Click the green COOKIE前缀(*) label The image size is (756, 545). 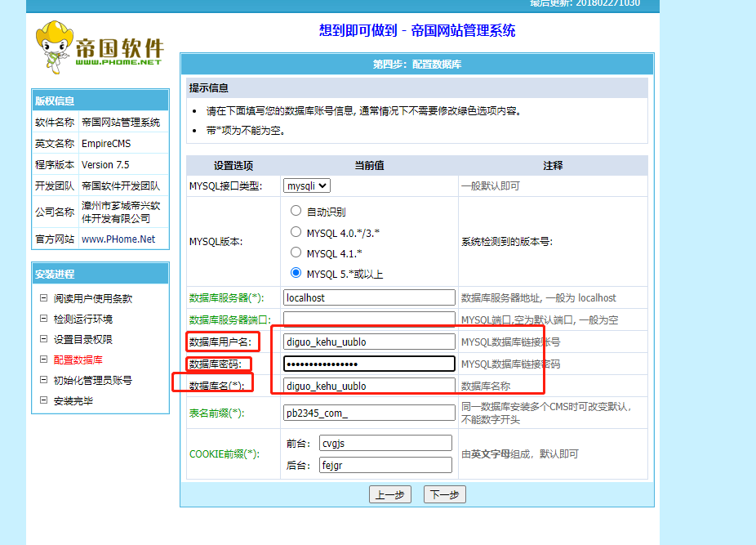(225, 453)
